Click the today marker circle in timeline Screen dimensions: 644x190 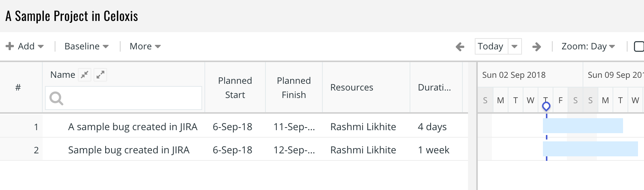click(546, 107)
